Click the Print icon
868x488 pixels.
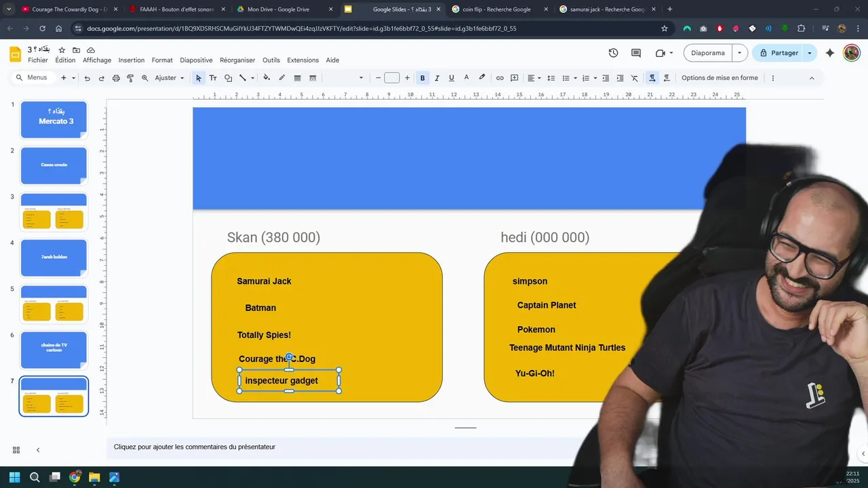tap(116, 78)
